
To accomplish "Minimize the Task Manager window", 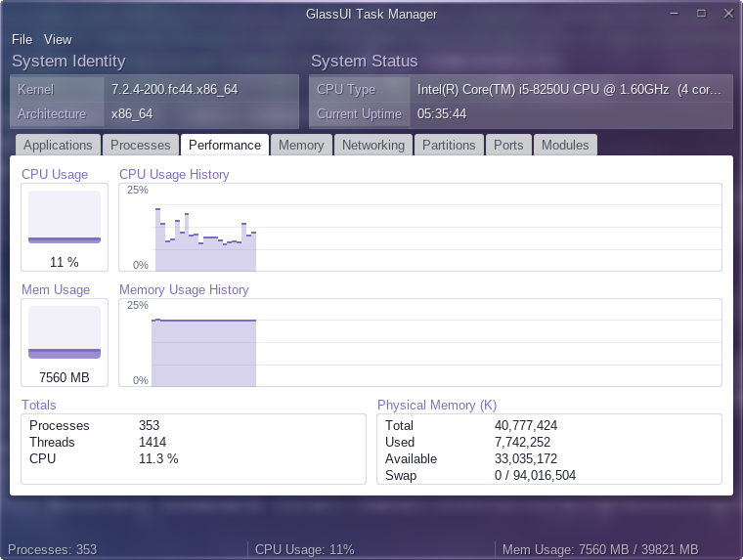I will coord(675,14).
